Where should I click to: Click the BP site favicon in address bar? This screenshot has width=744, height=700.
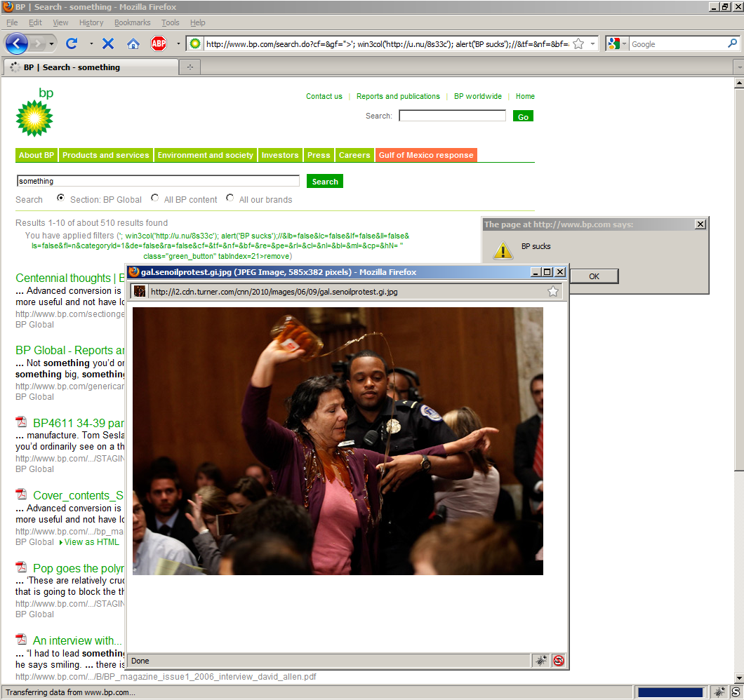194,44
